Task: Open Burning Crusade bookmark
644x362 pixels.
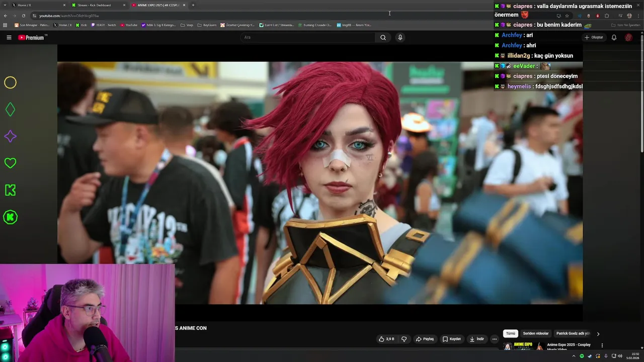Action: pyautogui.click(x=314, y=25)
